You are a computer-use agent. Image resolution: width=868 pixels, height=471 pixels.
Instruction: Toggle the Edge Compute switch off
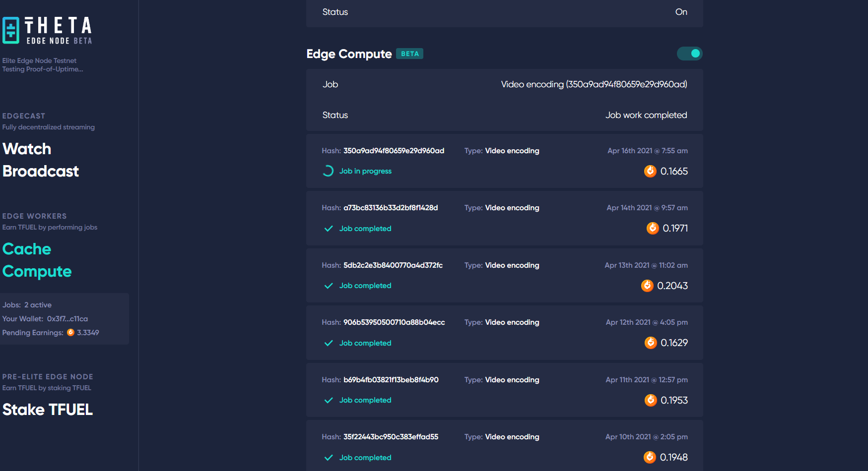pos(690,54)
